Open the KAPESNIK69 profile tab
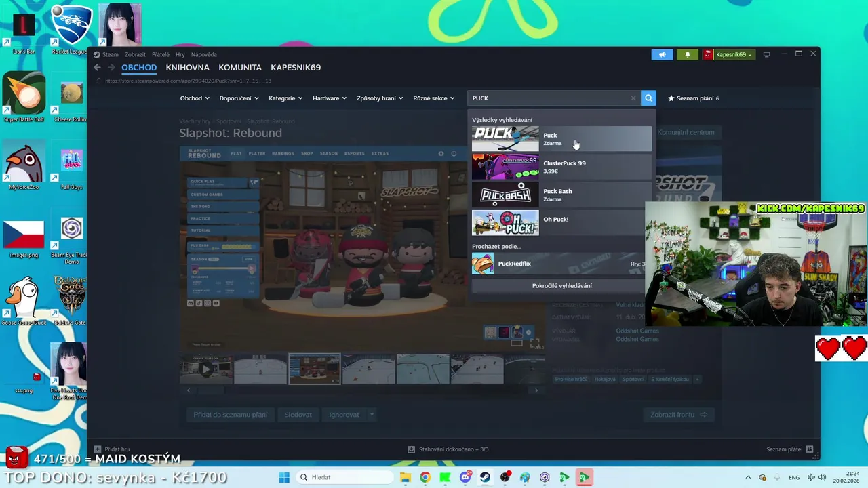868x488 pixels. 296,68
